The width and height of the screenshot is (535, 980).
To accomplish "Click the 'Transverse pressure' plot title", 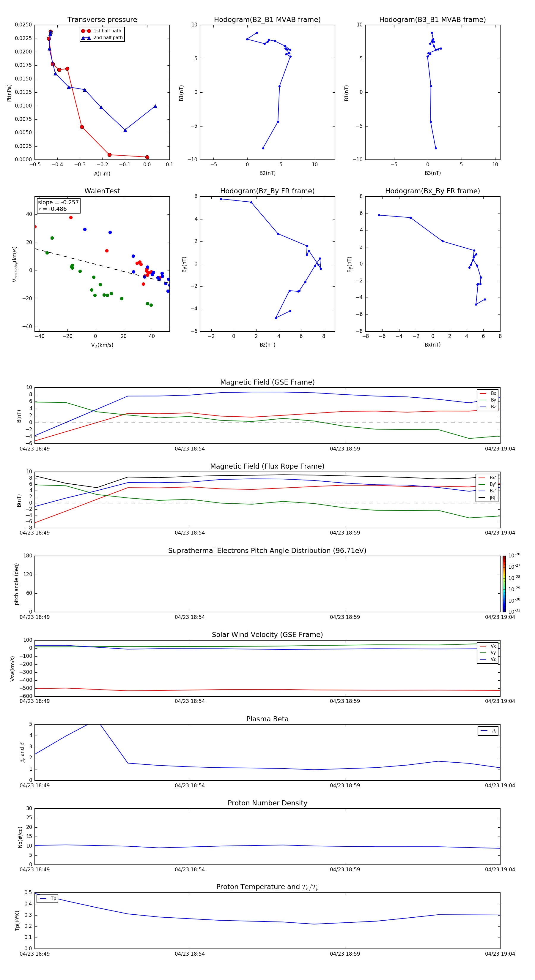I will (x=102, y=20).
